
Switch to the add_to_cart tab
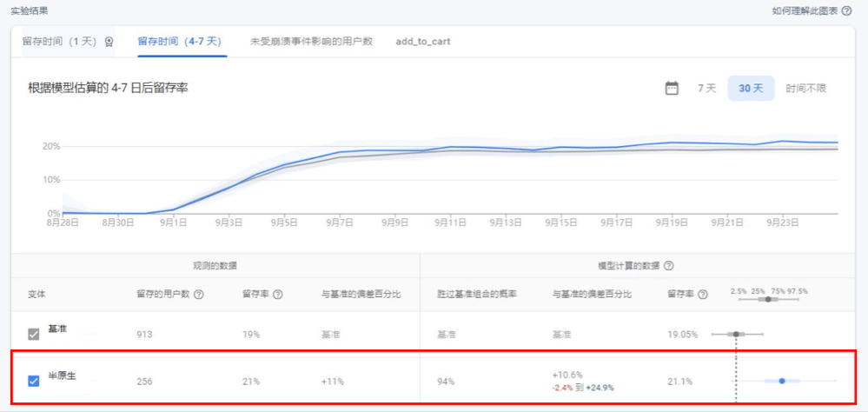coord(423,42)
